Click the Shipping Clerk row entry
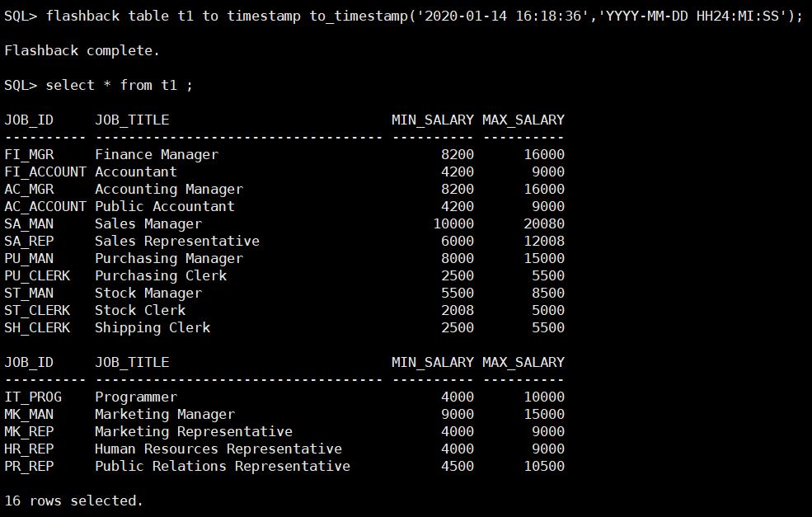 tap(153, 327)
